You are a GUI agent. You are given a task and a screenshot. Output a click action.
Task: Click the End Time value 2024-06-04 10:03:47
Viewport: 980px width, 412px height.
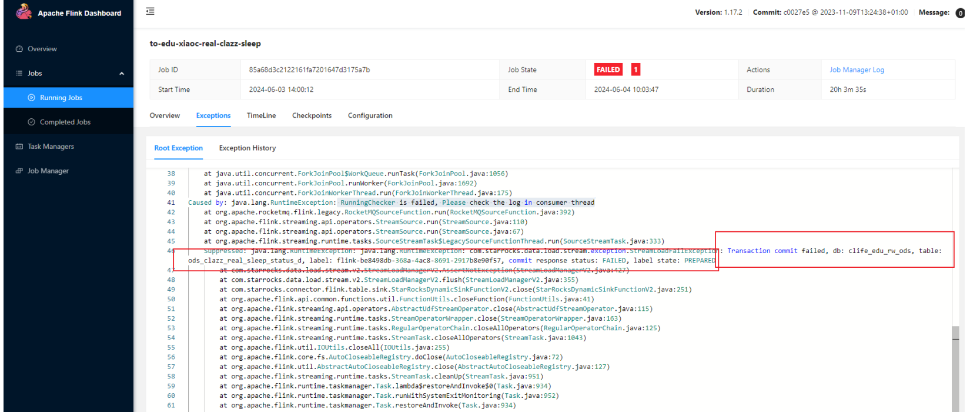pos(627,89)
